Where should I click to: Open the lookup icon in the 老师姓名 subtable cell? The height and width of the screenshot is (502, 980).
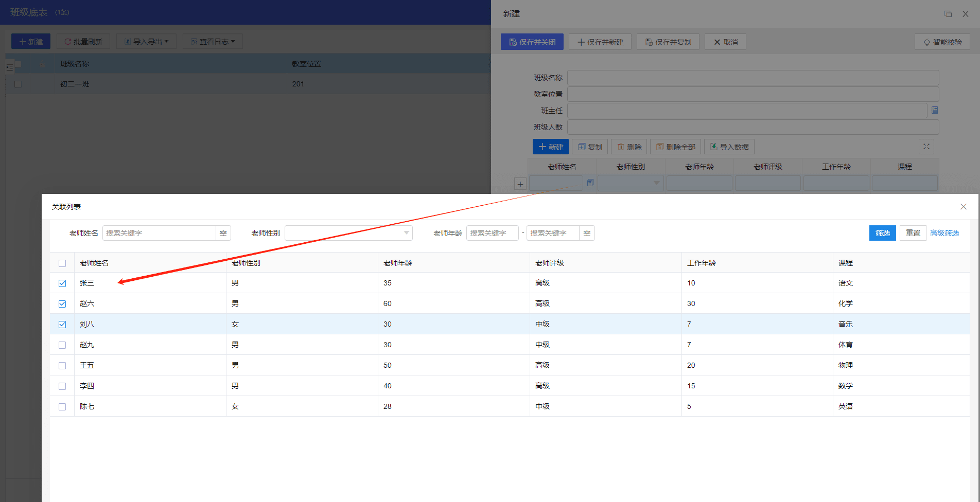pyautogui.click(x=590, y=183)
